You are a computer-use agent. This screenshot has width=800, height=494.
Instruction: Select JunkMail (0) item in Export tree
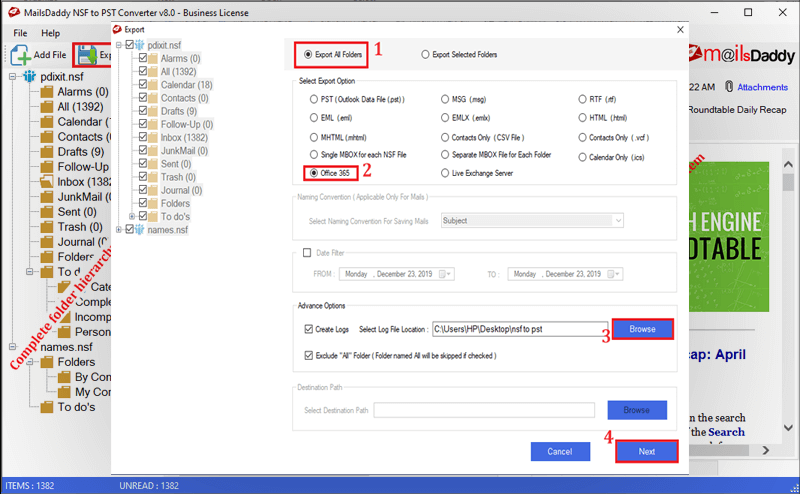point(184,151)
